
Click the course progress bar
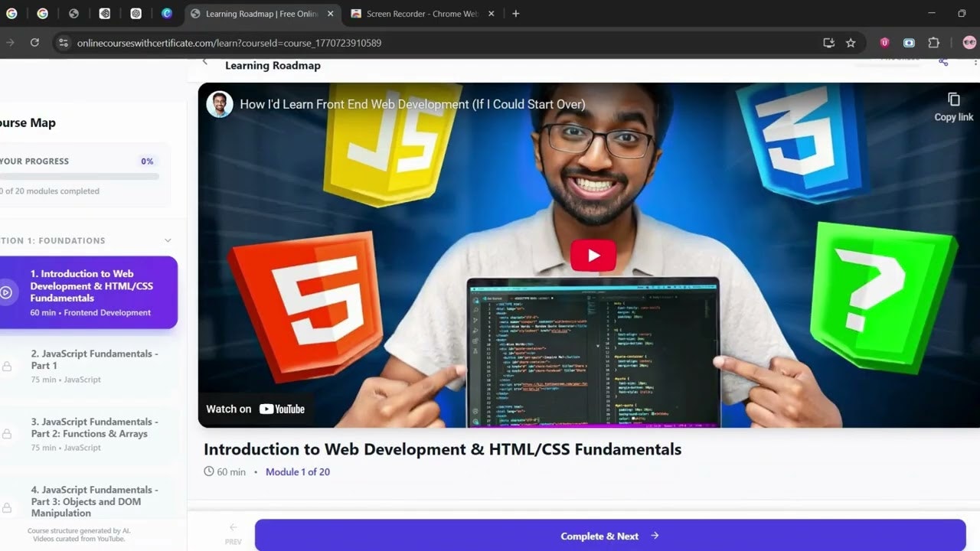click(80, 176)
